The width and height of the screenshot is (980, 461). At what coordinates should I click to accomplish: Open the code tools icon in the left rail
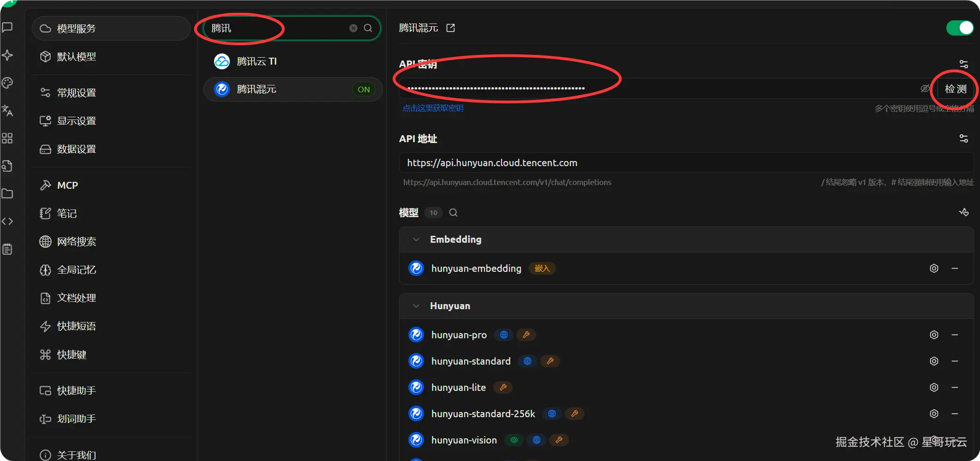7,222
